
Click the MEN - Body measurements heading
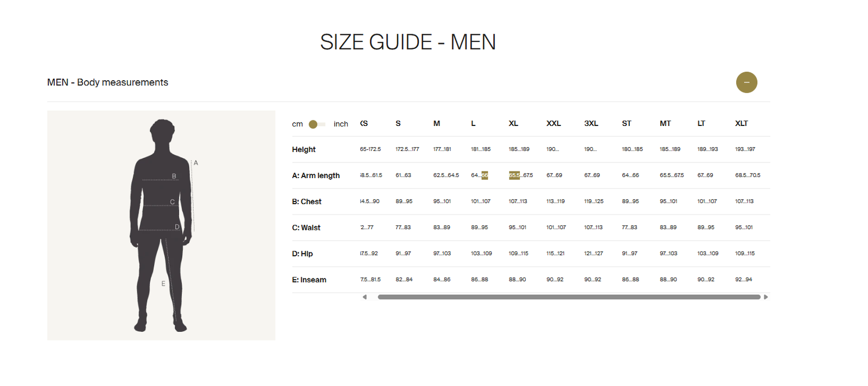click(x=107, y=83)
